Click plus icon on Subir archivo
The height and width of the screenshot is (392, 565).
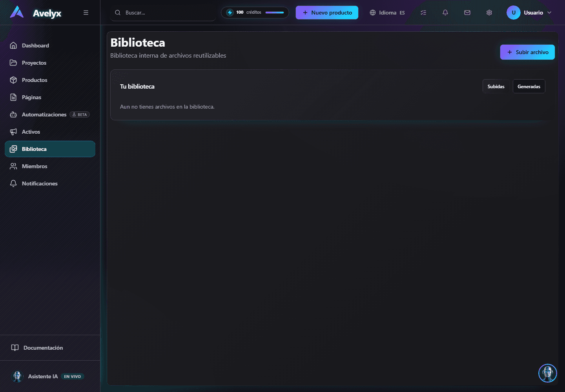click(x=510, y=52)
